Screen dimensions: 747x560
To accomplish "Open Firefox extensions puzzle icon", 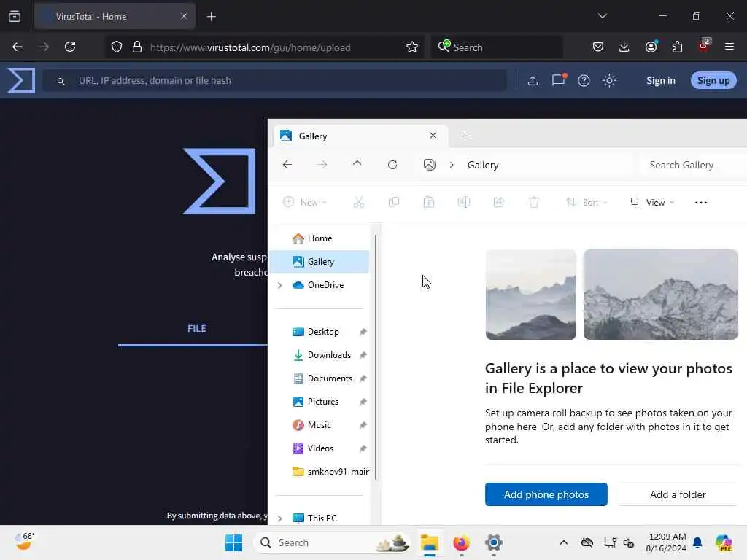I will pyautogui.click(x=677, y=47).
